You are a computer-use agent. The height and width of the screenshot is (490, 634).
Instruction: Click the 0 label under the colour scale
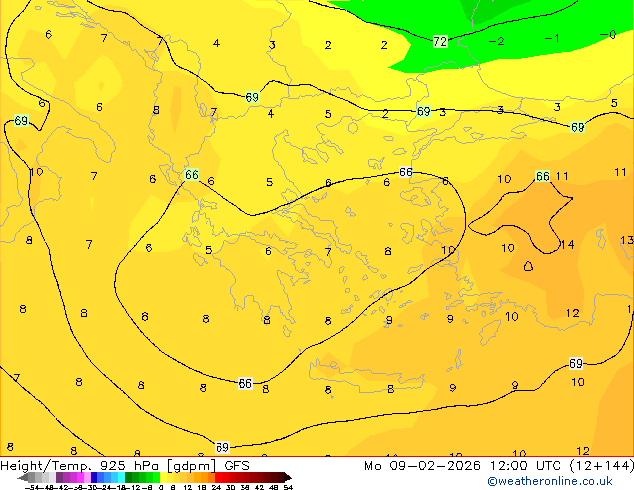[x=161, y=487]
